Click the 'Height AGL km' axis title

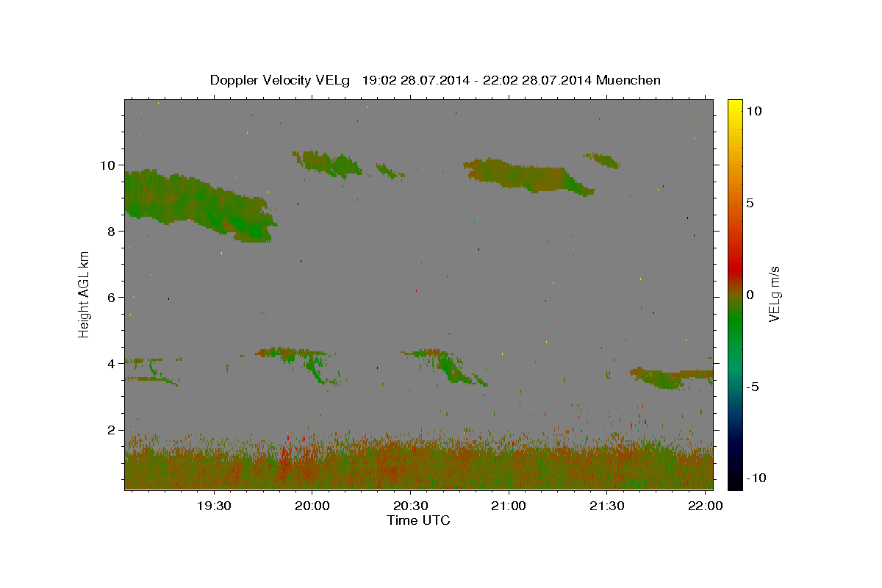coord(85,294)
